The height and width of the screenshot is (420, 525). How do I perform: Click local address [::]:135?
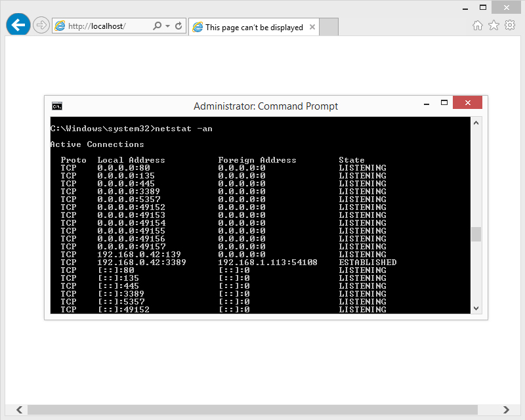(x=119, y=278)
